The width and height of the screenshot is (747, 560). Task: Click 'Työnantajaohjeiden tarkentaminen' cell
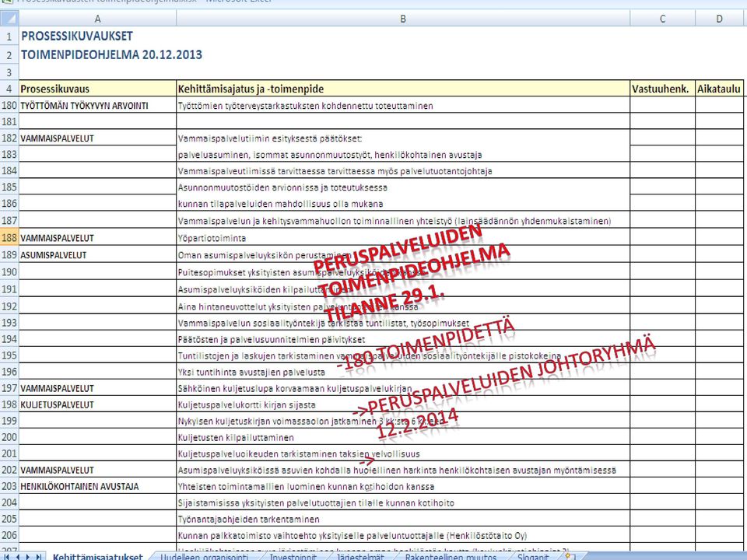(403, 519)
